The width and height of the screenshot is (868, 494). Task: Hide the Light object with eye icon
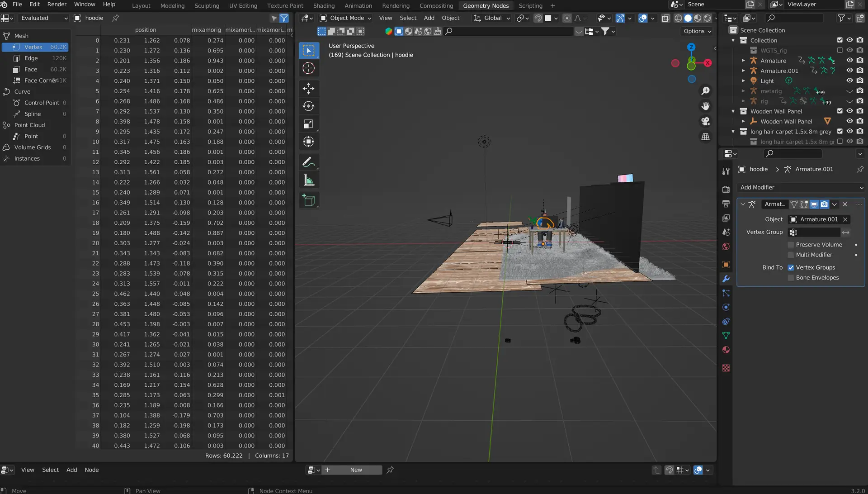coord(849,81)
